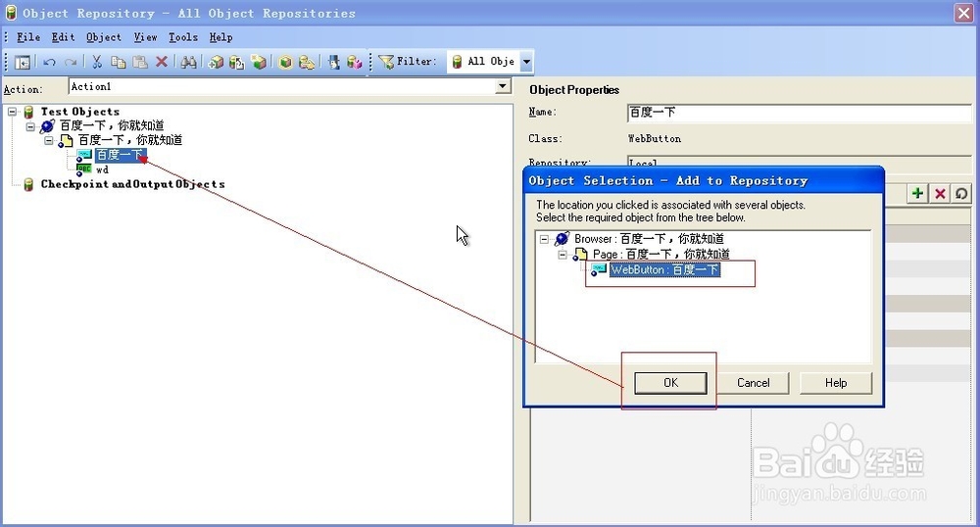Select Page : 百度一下 in dialog tree
Screen dimensions: 980x527
(661, 255)
